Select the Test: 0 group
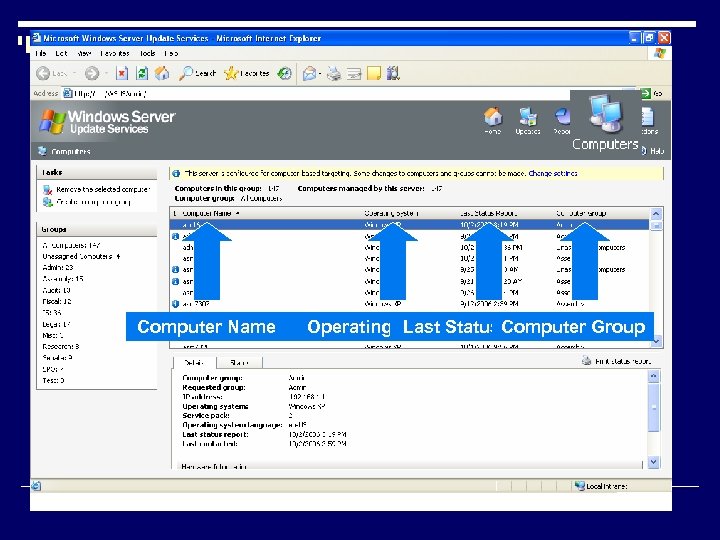The height and width of the screenshot is (540, 720). [53, 380]
